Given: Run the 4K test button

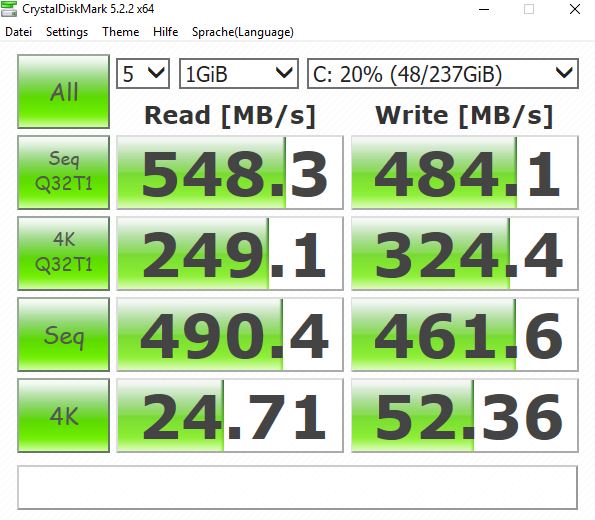Looking at the screenshot, I should 63,416.
